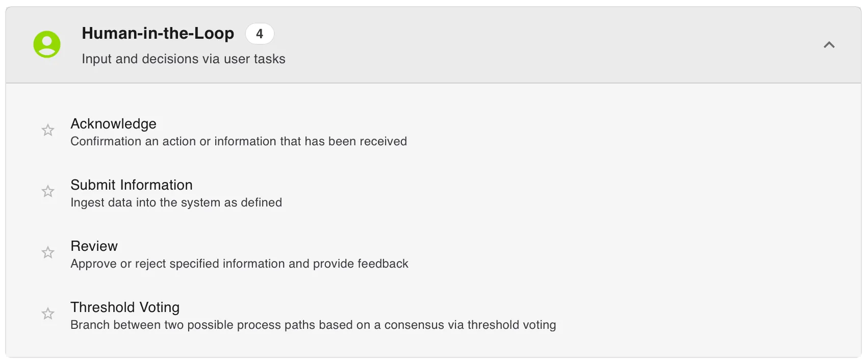
Task: Click 'Ingest data into the system' description
Action: click(x=176, y=202)
